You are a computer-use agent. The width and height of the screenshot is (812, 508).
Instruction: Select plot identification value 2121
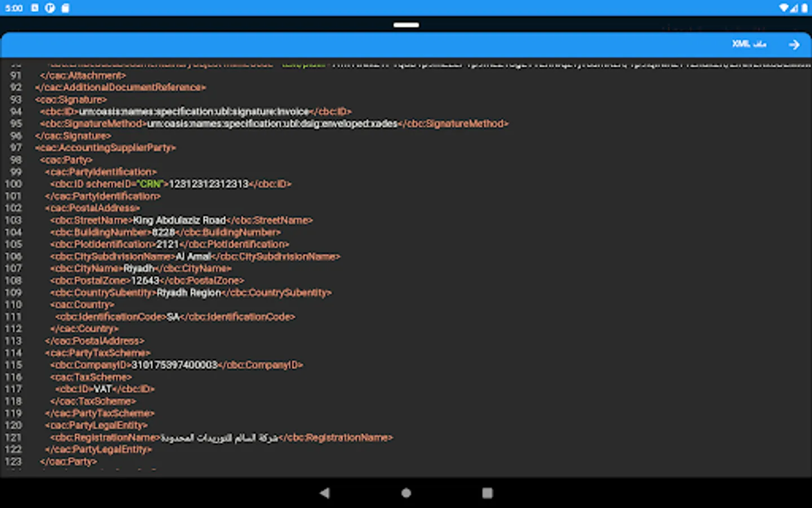click(167, 244)
